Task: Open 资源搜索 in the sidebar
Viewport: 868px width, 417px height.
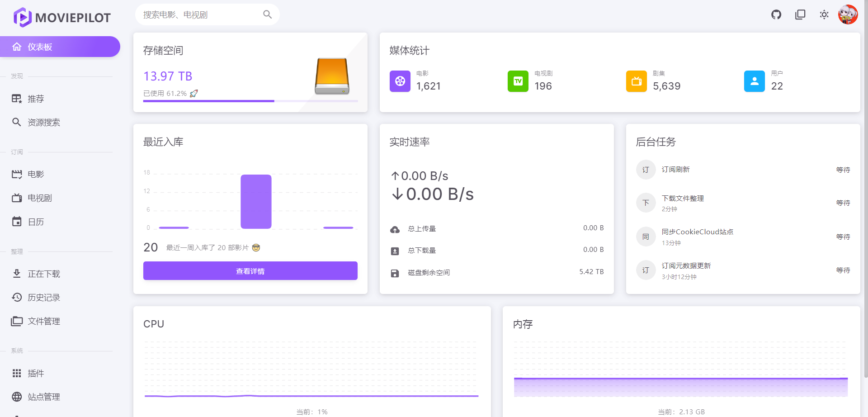Action: coord(43,122)
